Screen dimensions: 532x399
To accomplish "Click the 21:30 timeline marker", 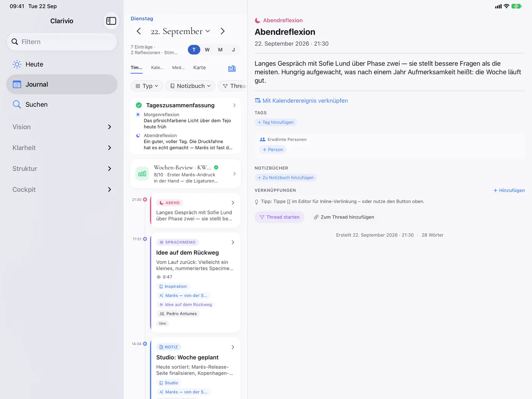I will 145,199.
